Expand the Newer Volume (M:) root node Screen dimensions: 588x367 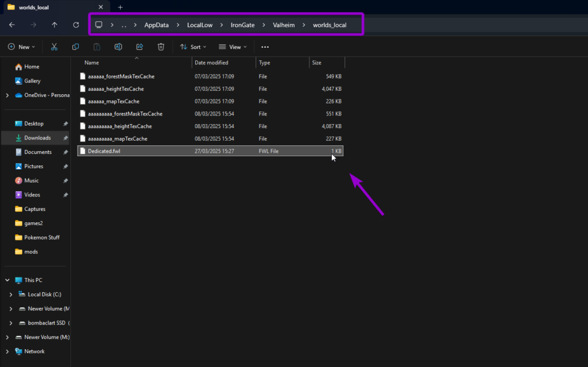pyautogui.click(x=7, y=337)
